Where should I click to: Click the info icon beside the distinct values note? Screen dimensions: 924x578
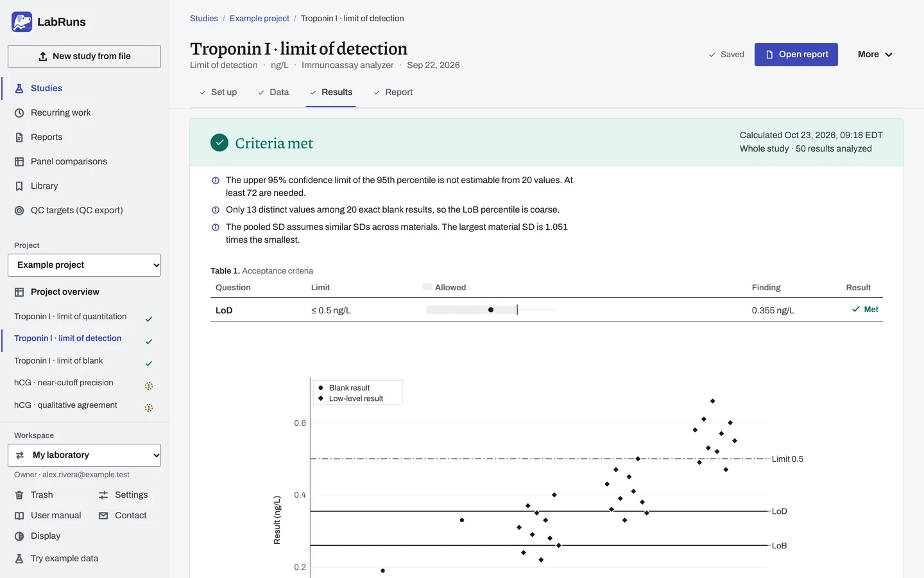[216, 210]
